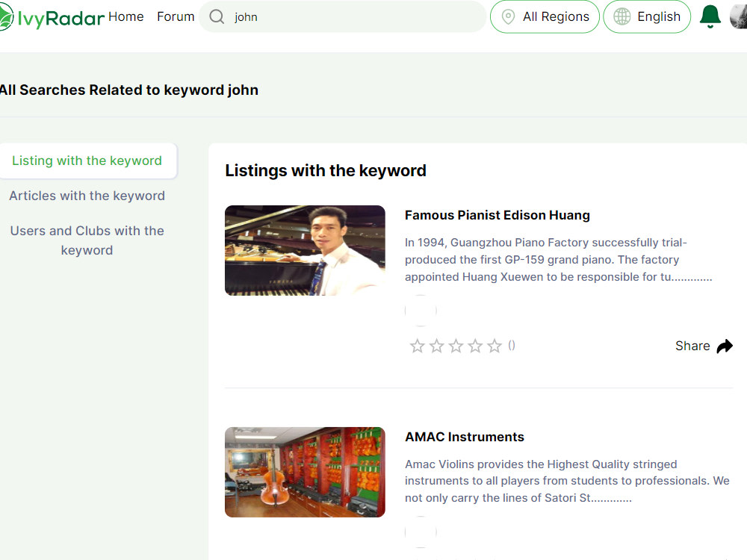Click the search magnifier icon
Image resolution: width=747 pixels, height=560 pixels.
(217, 16)
